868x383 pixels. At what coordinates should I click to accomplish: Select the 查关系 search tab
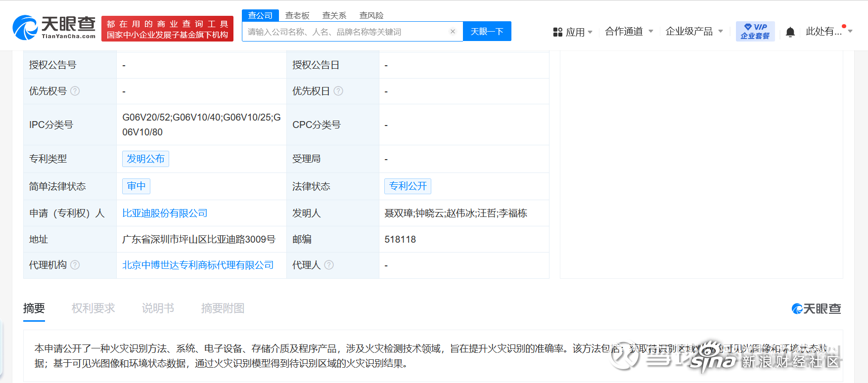(x=334, y=15)
